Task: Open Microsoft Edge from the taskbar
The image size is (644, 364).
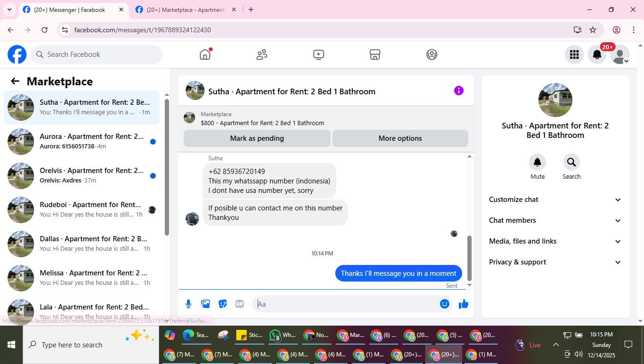Action: click(197, 336)
